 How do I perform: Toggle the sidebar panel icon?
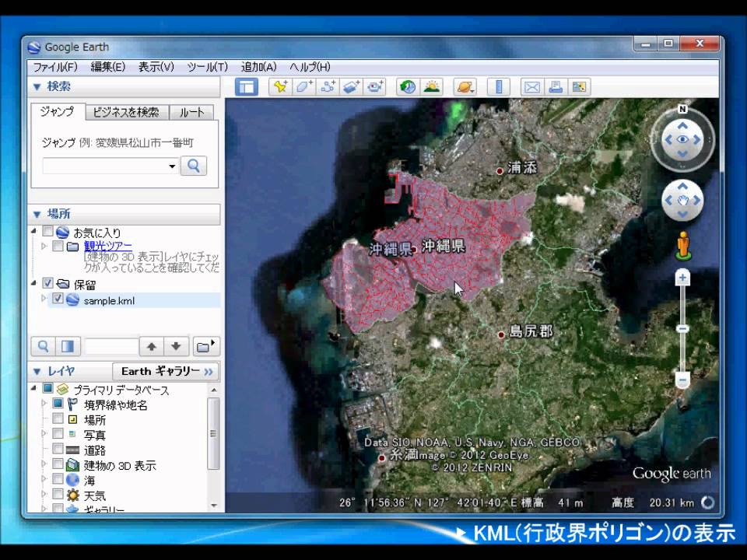pos(247,87)
